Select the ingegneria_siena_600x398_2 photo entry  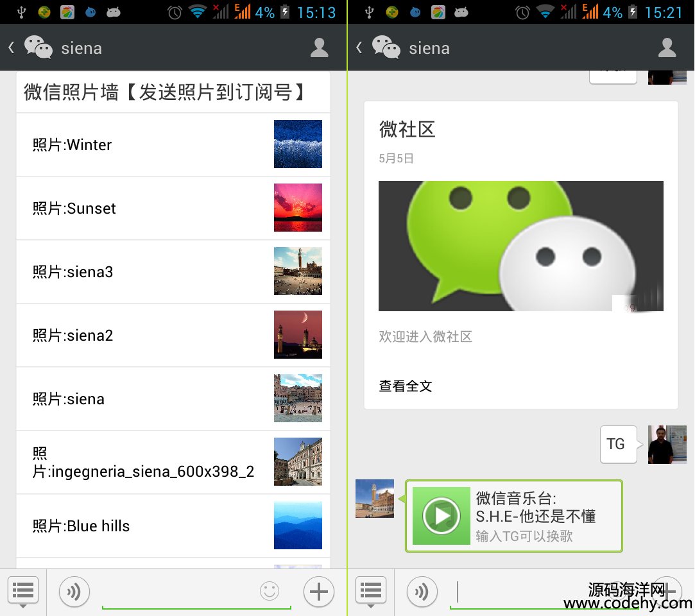click(173, 462)
